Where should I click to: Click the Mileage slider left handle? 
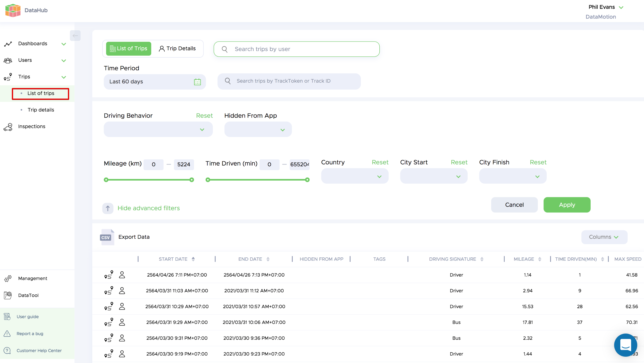106,180
